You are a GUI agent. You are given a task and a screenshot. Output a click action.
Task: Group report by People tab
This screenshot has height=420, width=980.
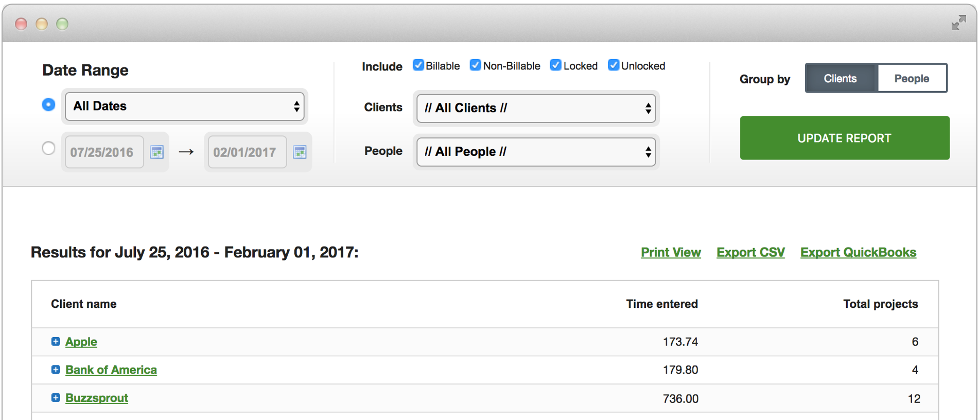pyautogui.click(x=911, y=79)
